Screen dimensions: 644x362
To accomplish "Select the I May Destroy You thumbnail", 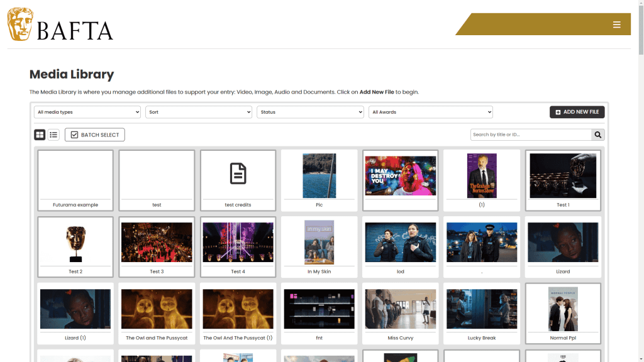I will [401, 176].
